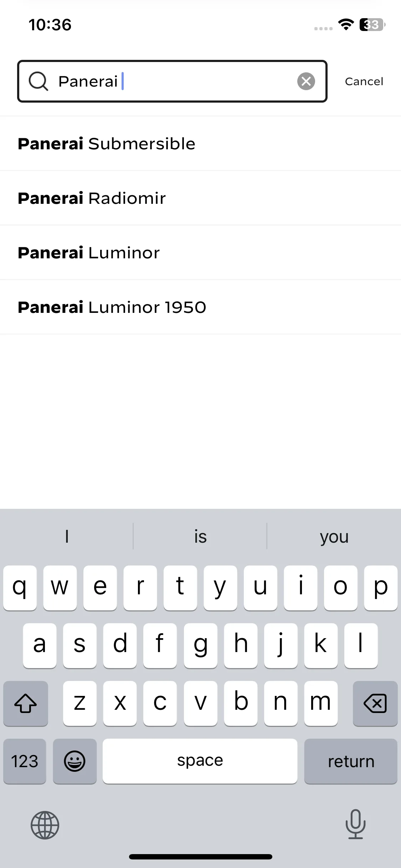The image size is (401, 868).
Task: Tap the return key
Action: coord(351,761)
